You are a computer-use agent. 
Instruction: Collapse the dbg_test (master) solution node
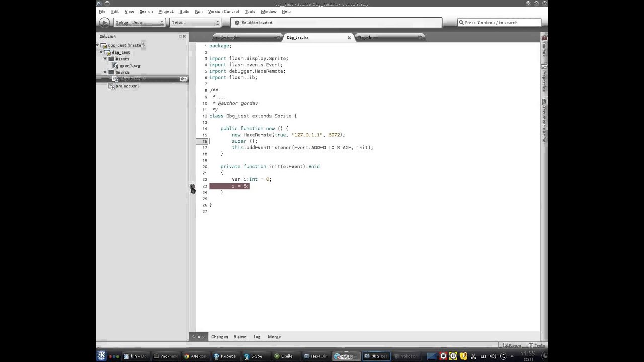98,45
